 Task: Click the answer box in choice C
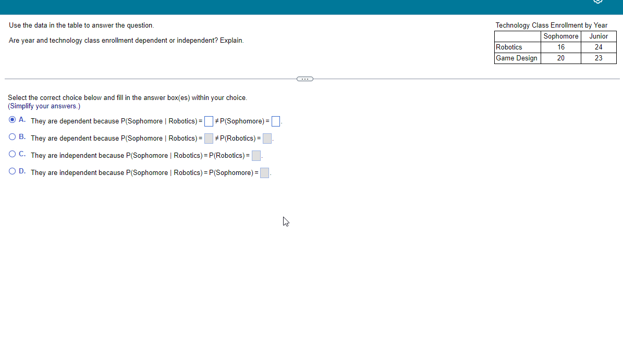(255, 155)
